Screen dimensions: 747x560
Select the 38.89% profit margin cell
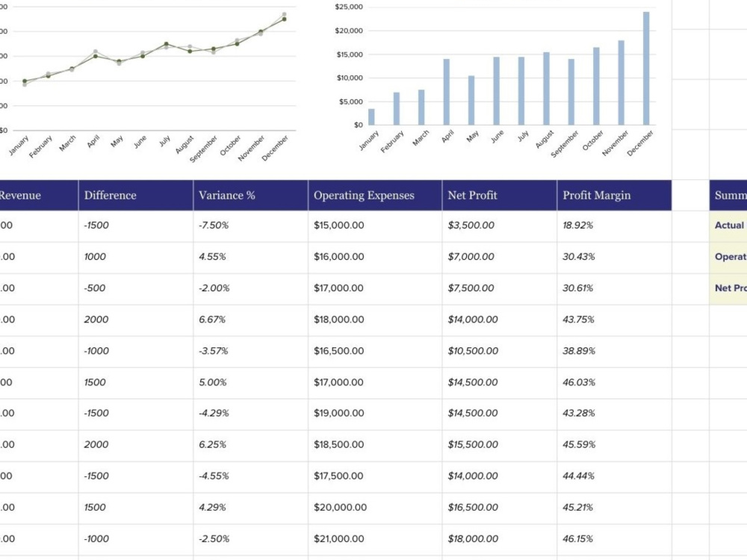pos(614,351)
